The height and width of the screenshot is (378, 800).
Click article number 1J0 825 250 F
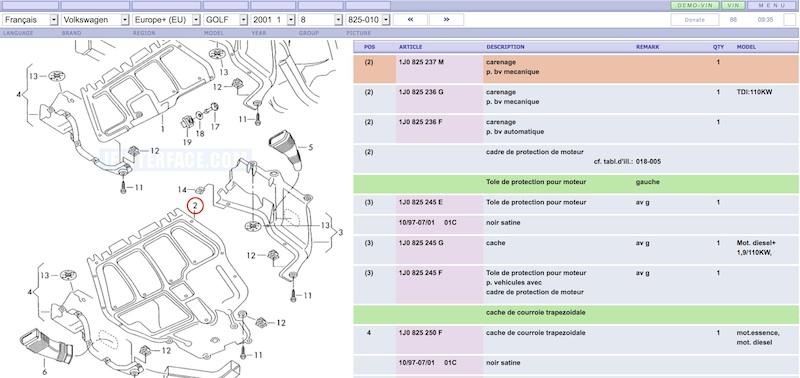(x=420, y=333)
